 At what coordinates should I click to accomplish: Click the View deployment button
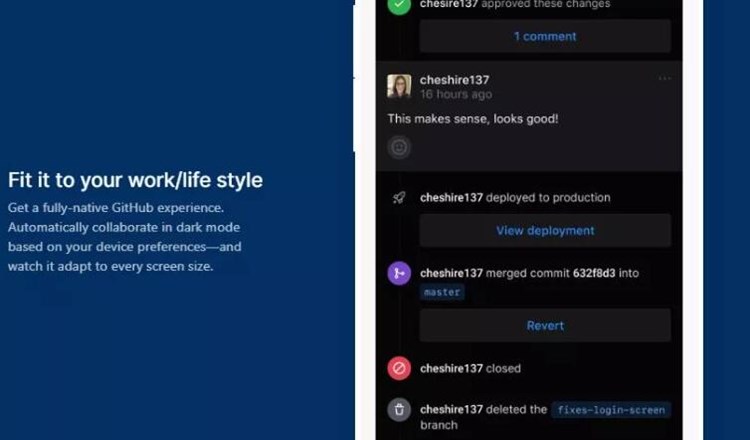coord(545,231)
